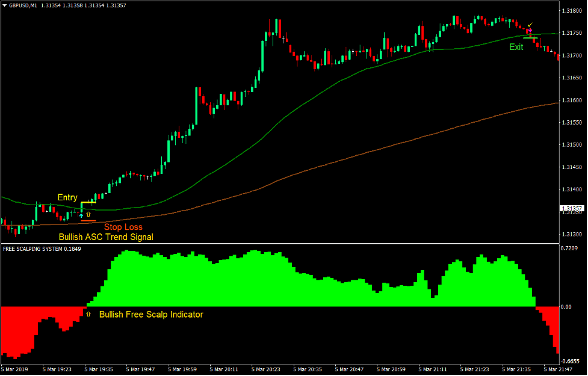Click the yellow entry price marker line

click(88, 202)
